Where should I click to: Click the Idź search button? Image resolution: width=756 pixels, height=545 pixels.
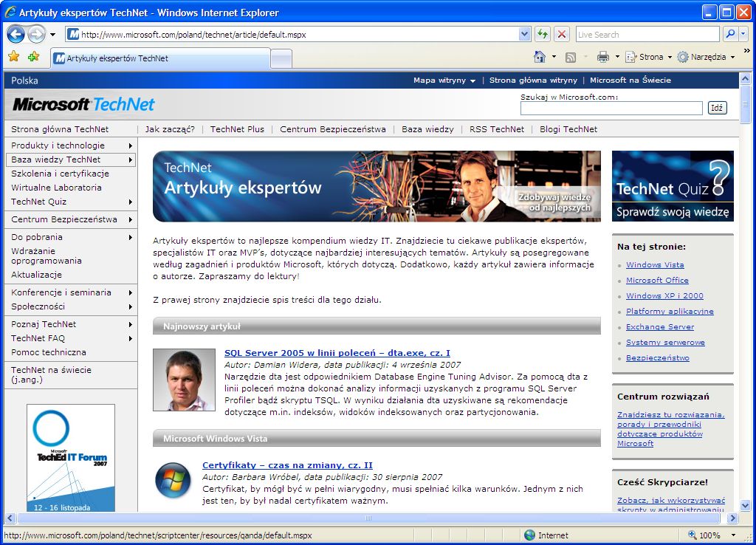coord(717,108)
